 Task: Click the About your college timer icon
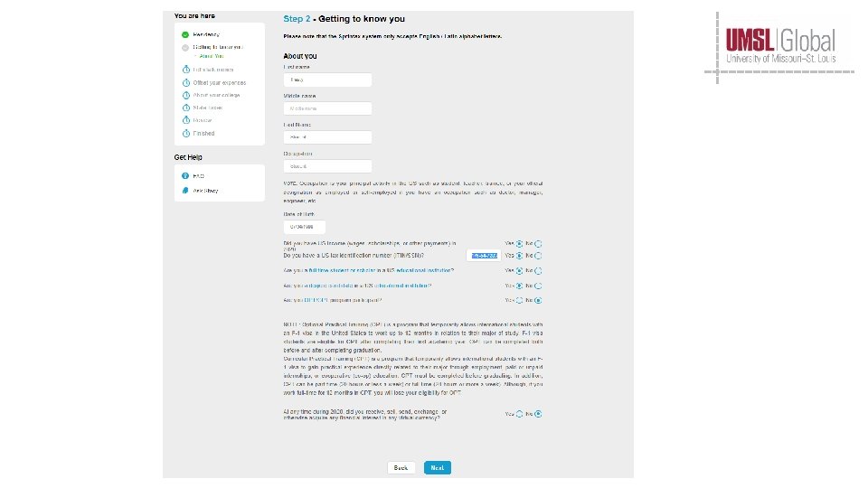pos(185,95)
